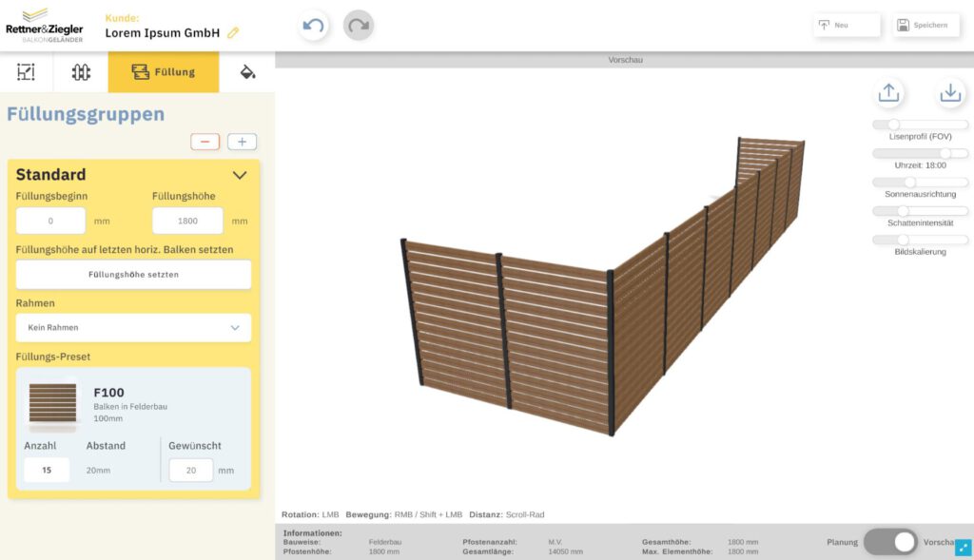Open the layout plan tab icon
Image resolution: width=974 pixels, height=560 pixels.
pos(26,72)
